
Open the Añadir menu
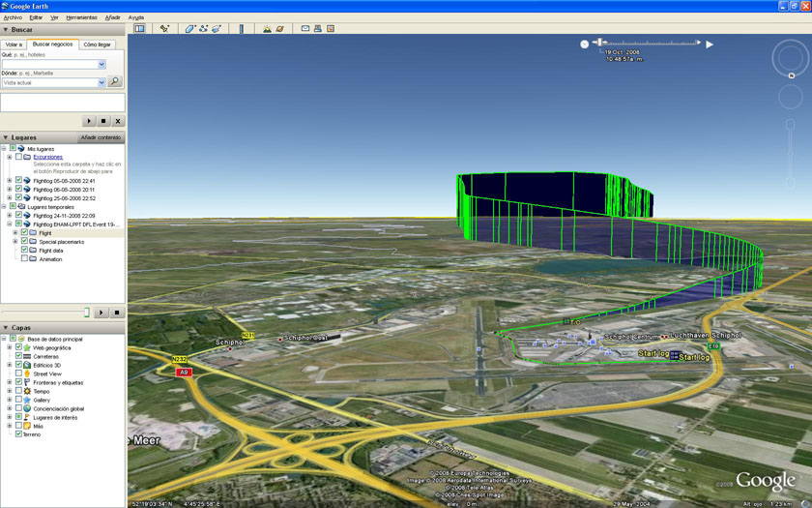pyautogui.click(x=112, y=17)
